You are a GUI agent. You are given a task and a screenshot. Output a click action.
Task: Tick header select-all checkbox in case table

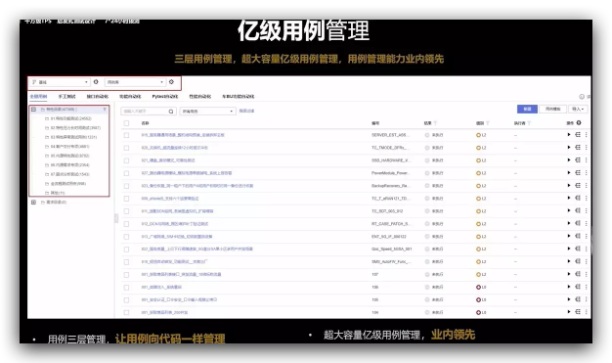pyautogui.click(x=126, y=123)
